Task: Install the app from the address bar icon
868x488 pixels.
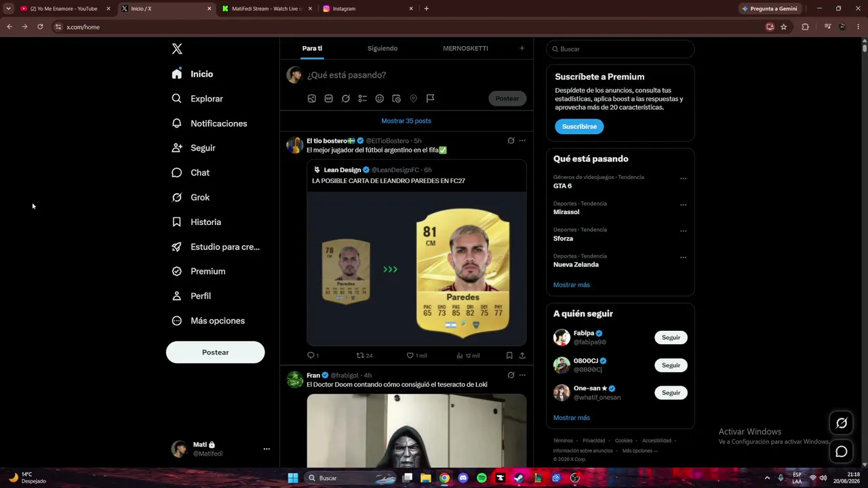Action: tap(770, 27)
